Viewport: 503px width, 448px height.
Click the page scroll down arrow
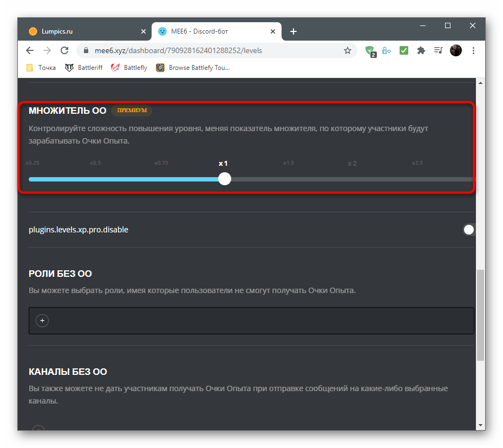pos(480,425)
